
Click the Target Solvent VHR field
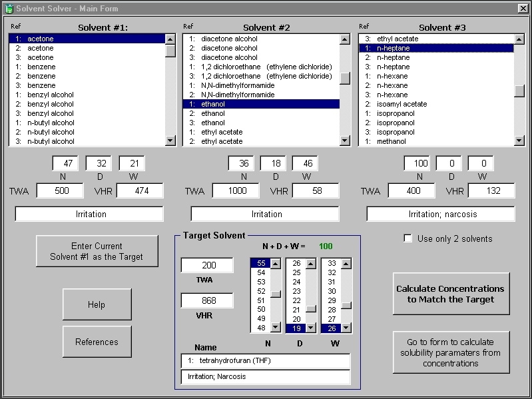point(207,300)
